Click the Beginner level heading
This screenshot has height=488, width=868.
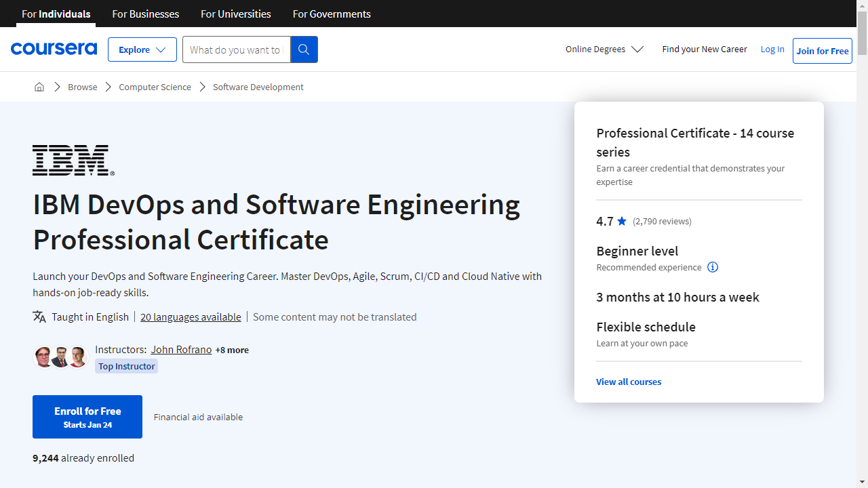point(637,251)
